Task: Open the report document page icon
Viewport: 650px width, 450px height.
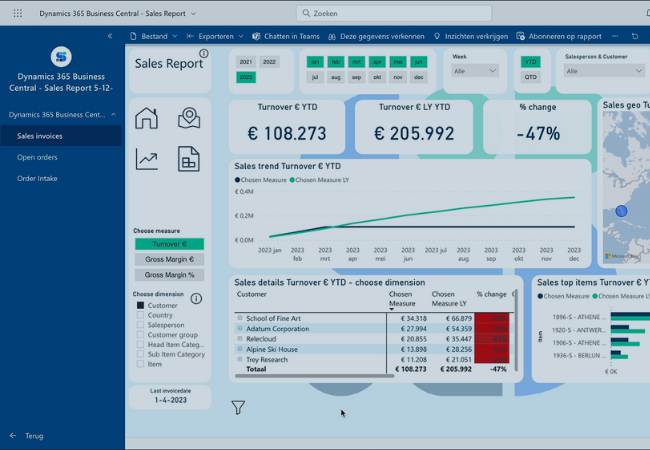Action: (x=189, y=159)
